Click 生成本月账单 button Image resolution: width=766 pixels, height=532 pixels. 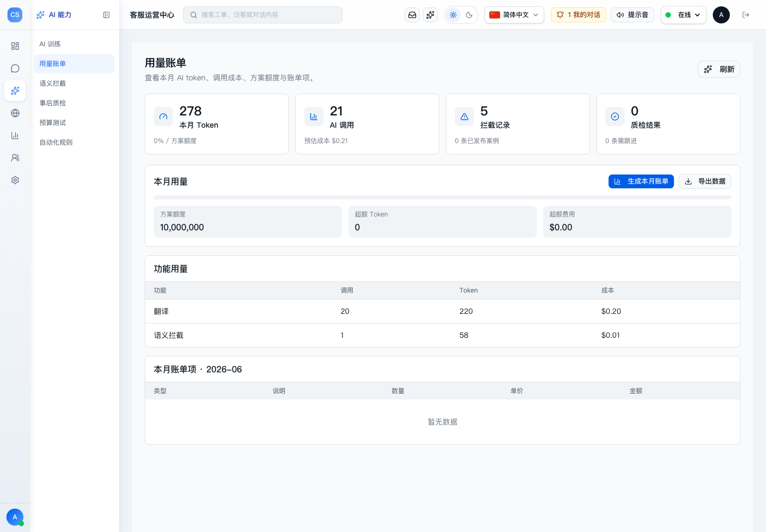point(641,181)
